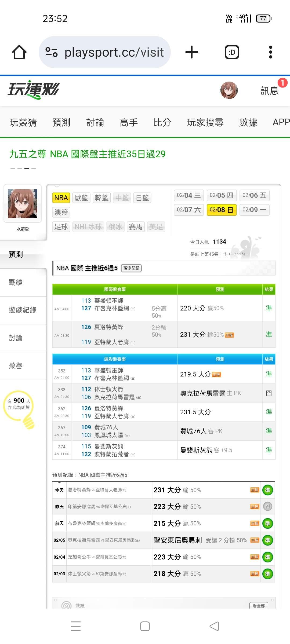Select NBA league tab

(x=61, y=198)
